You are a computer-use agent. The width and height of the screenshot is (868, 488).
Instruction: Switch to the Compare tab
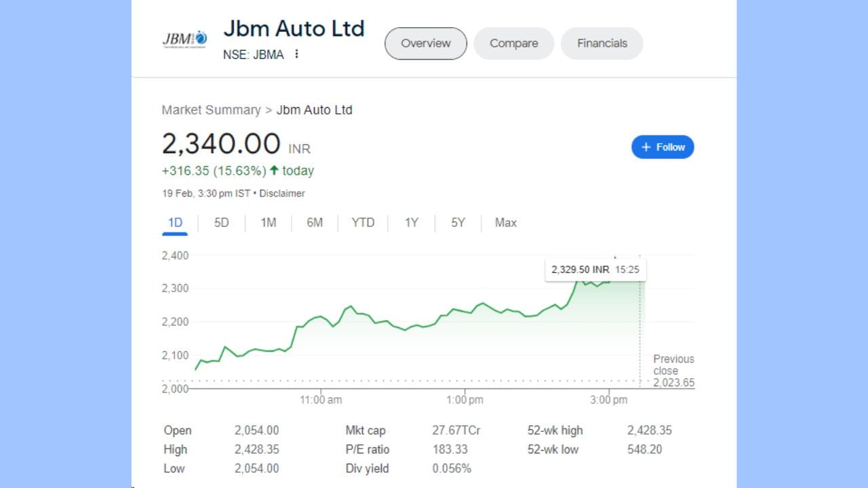[x=513, y=43]
